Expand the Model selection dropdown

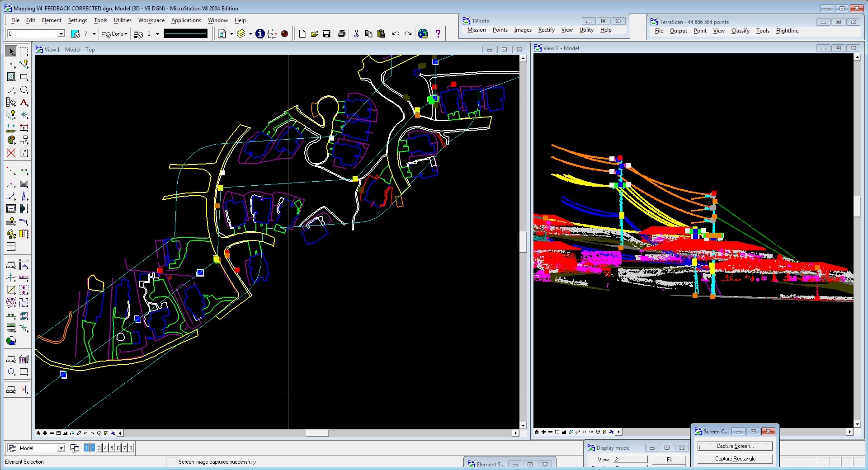point(61,448)
